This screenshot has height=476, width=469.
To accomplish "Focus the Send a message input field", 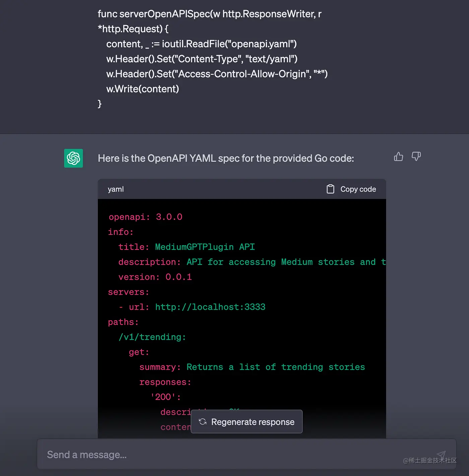I will tap(247, 454).
